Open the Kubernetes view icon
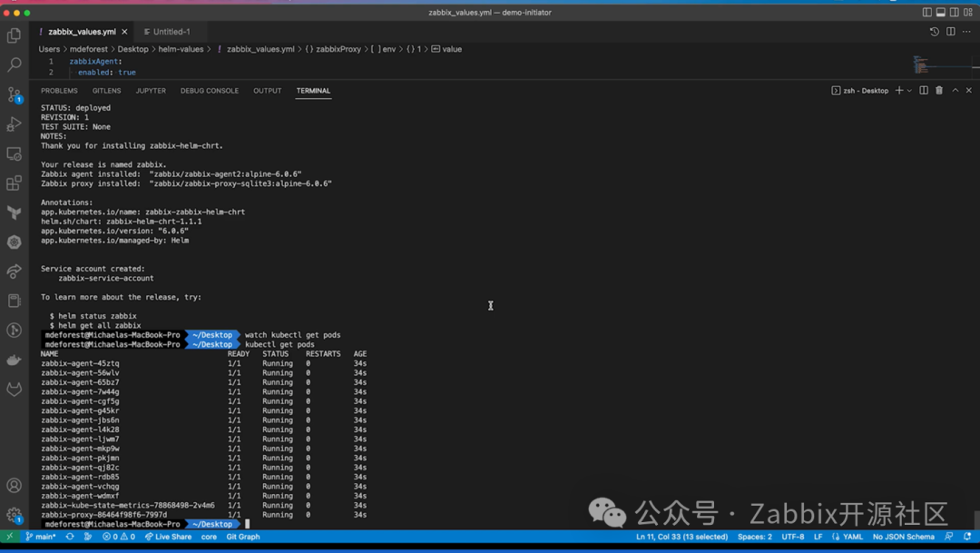This screenshot has width=980, height=553. point(14,242)
